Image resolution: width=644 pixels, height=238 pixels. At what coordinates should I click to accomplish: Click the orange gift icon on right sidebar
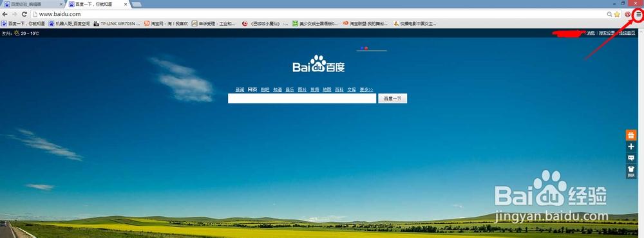coord(631,135)
